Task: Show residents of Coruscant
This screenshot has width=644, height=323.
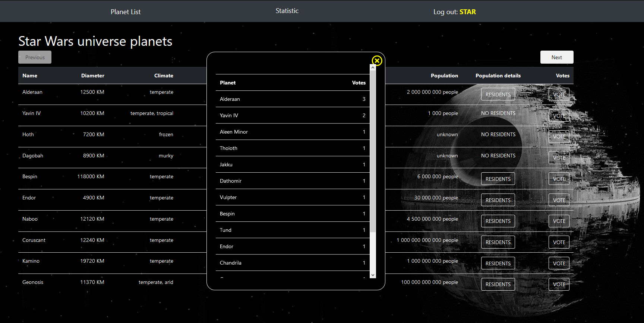Action: point(498,242)
